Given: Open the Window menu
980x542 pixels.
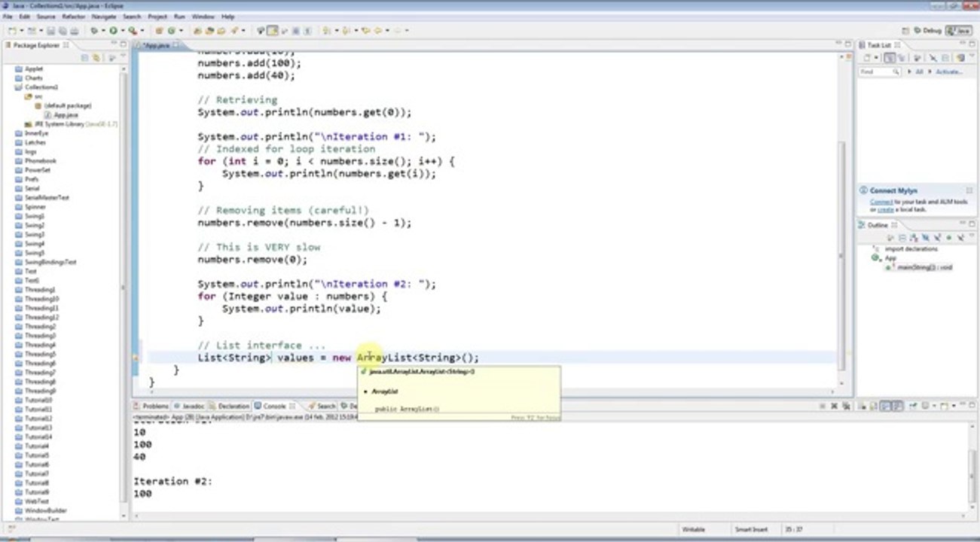Looking at the screenshot, I should 203,16.
